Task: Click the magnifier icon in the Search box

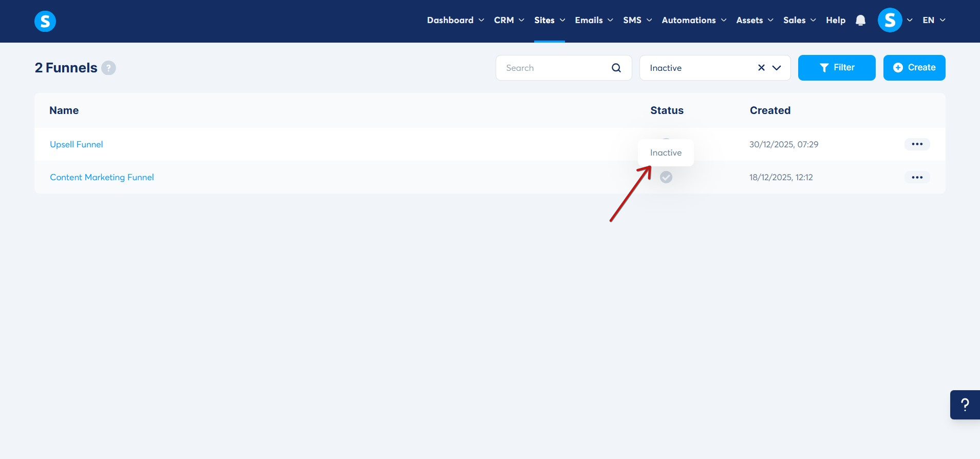Action: click(x=616, y=68)
